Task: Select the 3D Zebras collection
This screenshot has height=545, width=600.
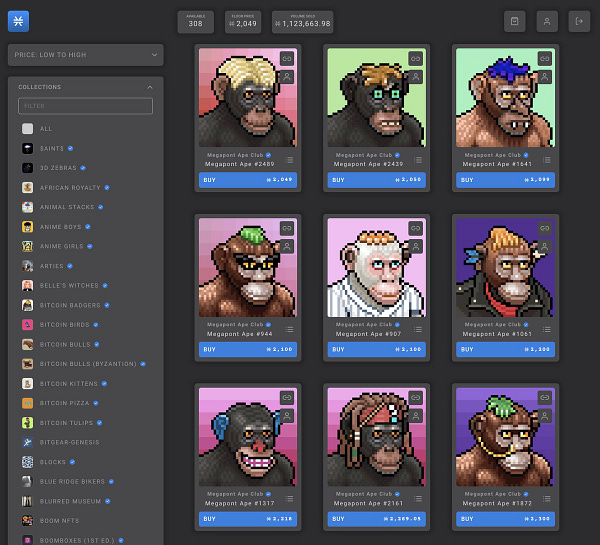Action: pos(54,168)
